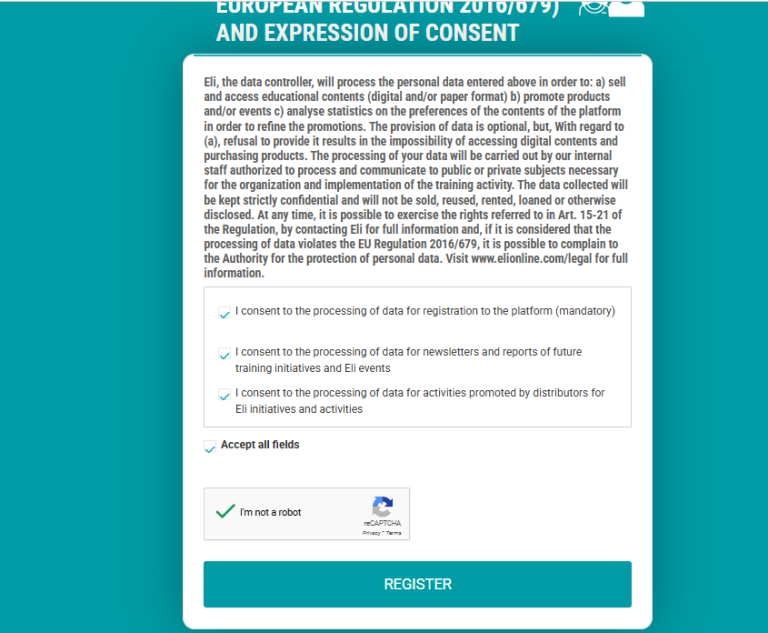768x633 pixels.
Task: Toggle mandatory platform registration consent checkbox
Action: click(224, 313)
